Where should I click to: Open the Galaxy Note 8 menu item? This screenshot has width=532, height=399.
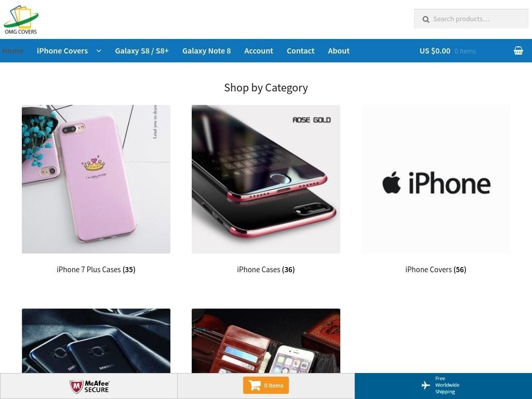tap(206, 51)
